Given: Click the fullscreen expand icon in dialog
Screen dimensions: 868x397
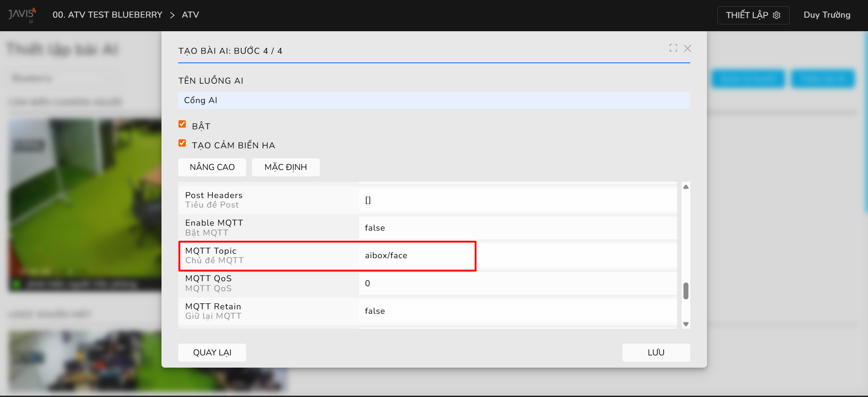Looking at the screenshot, I should (x=673, y=48).
